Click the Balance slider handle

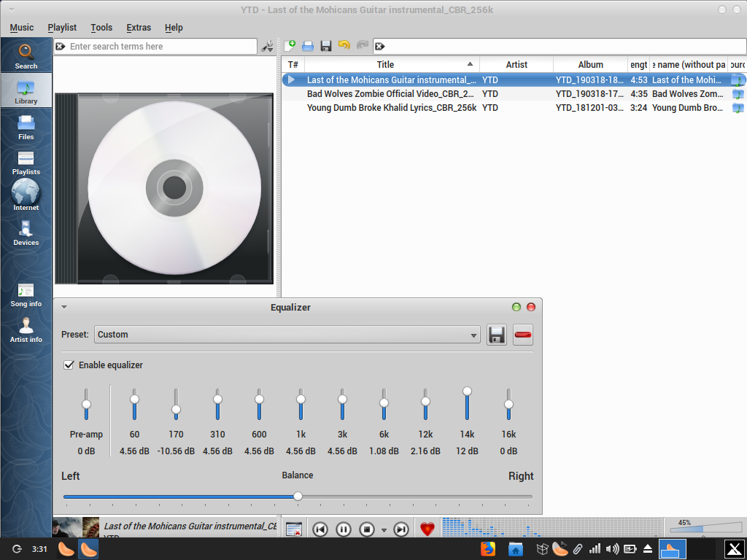click(x=298, y=496)
